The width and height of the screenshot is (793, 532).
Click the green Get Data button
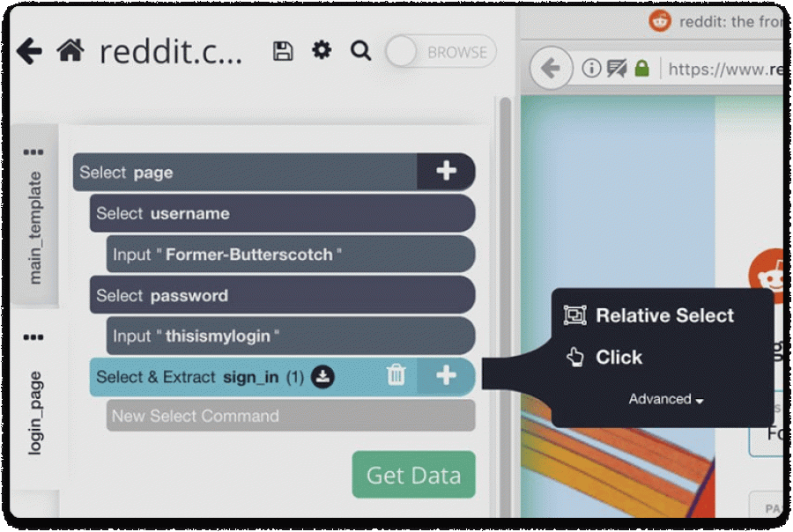point(414,475)
